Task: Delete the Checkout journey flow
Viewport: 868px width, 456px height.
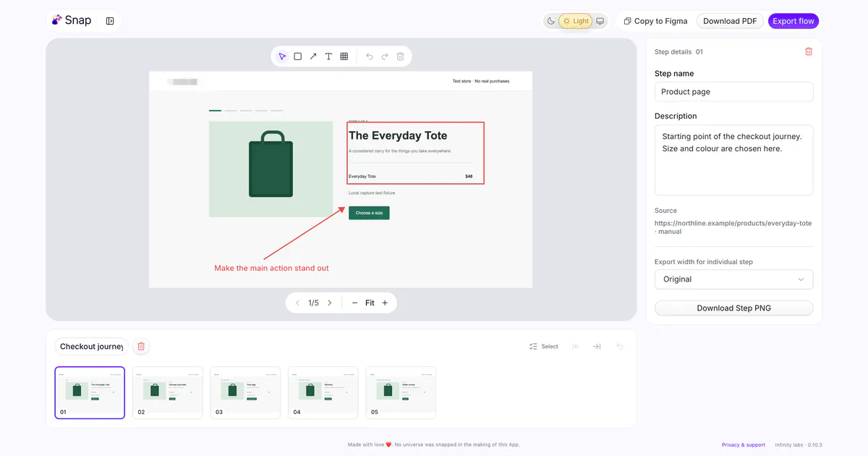Action: 141,347
